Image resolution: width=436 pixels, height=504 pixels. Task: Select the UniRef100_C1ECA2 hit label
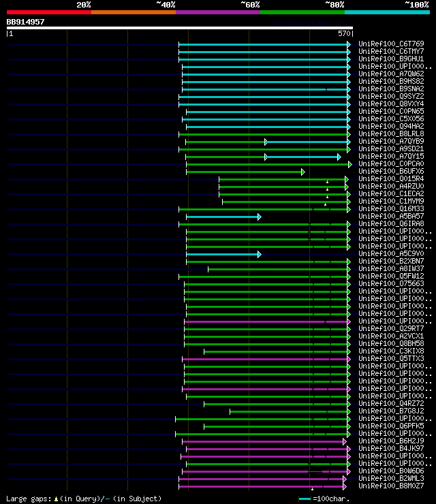coord(391,194)
